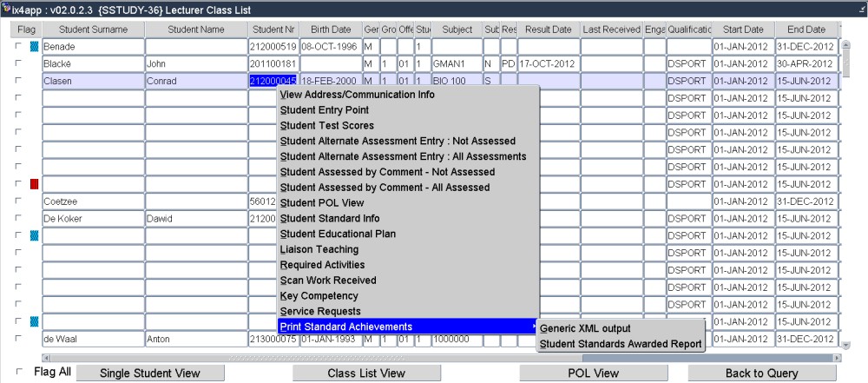Image resolution: width=868 pixels, height=383 pixels.
Task: Click the Dawid student name field
Action: [x=196, y=218]
